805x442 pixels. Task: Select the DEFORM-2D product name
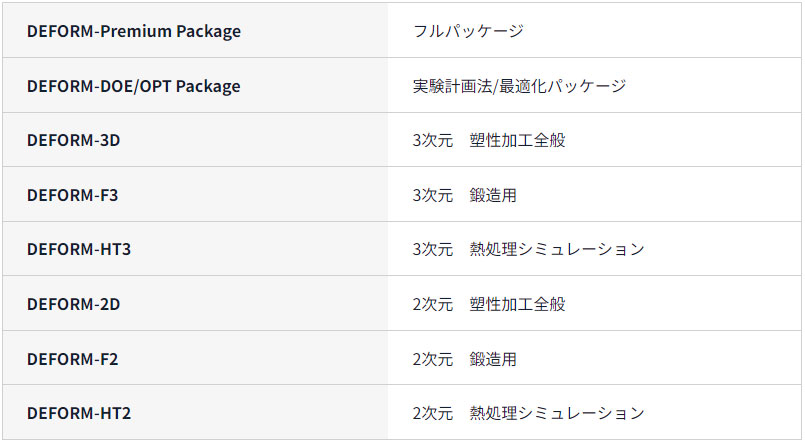tap(74, 304)
